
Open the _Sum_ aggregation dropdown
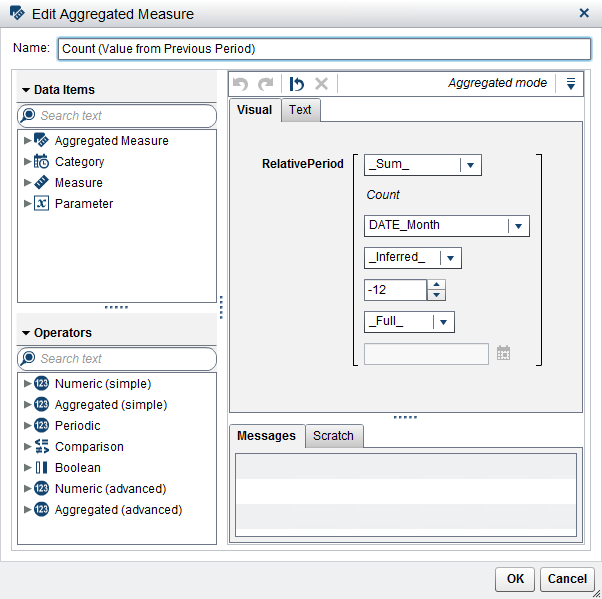[x=470, y=165]
